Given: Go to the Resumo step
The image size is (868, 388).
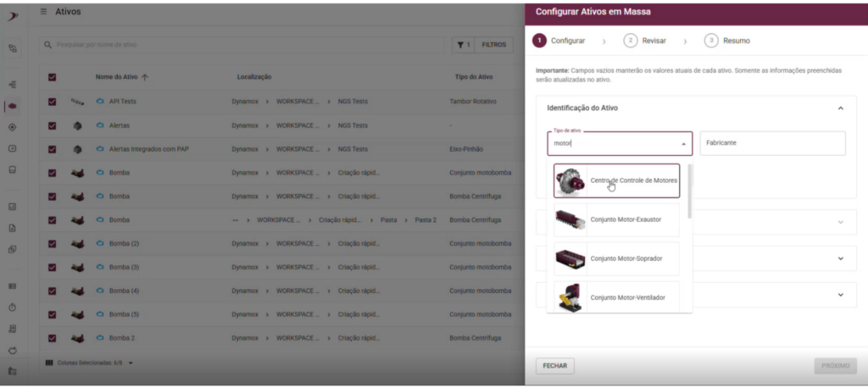Looking at the screenshot, I should [726, 41].
